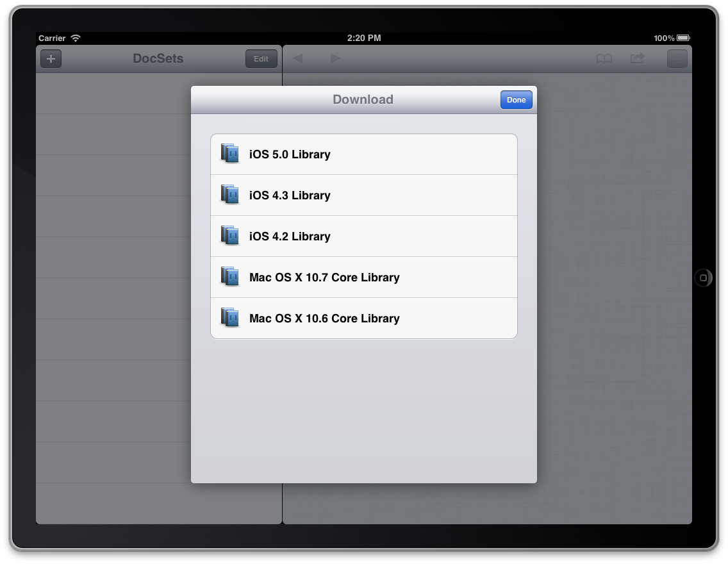Tap the Done button in Download dialog

click(x=516, y=100)
